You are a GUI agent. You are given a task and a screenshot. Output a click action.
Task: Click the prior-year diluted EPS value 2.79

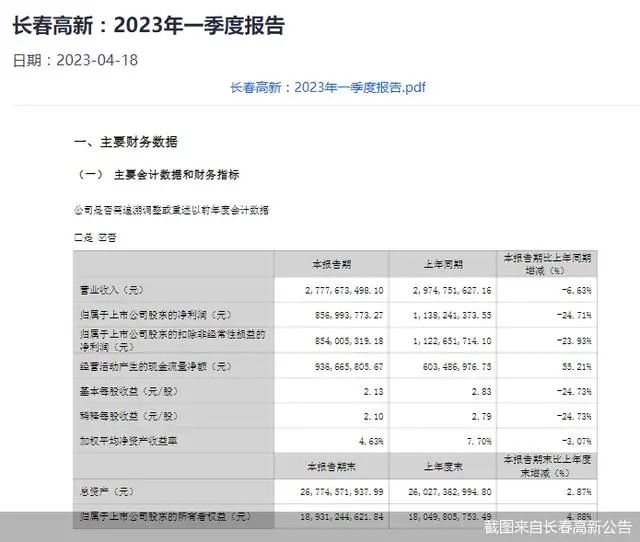point(481,417)
